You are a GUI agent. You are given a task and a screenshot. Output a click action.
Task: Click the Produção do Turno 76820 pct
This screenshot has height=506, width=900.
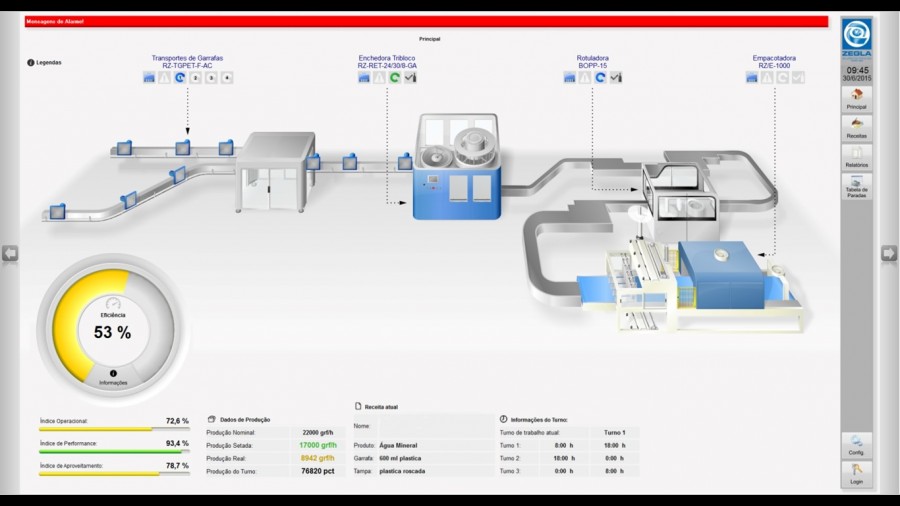pyautogui.click(x=318, y=471)
